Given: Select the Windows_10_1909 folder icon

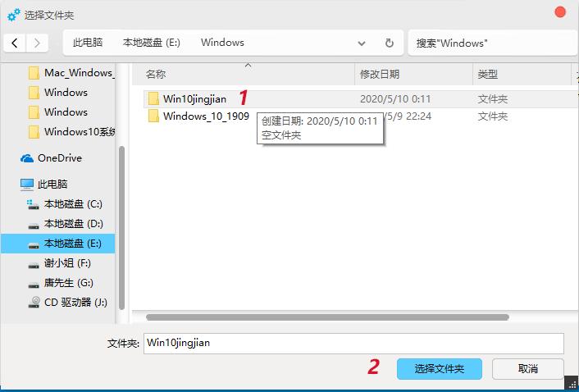Looking at the screenshot, I should [x=153, y=116].
